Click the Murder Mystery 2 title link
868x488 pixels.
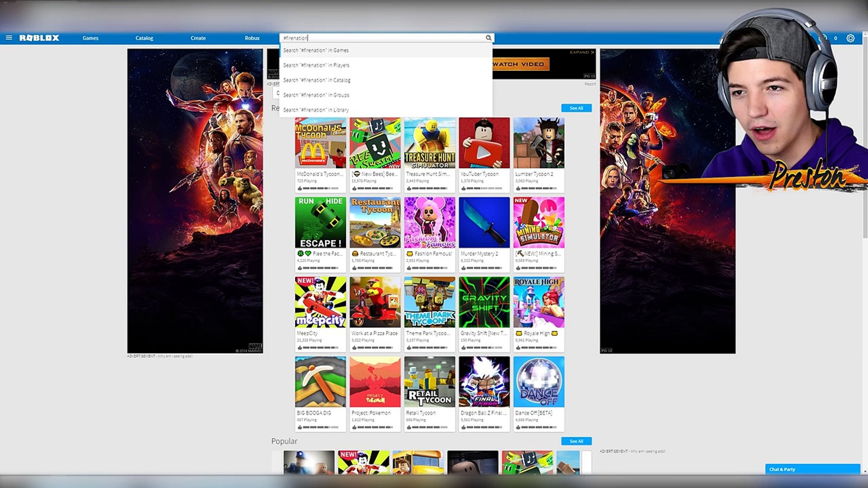[479, 253]
